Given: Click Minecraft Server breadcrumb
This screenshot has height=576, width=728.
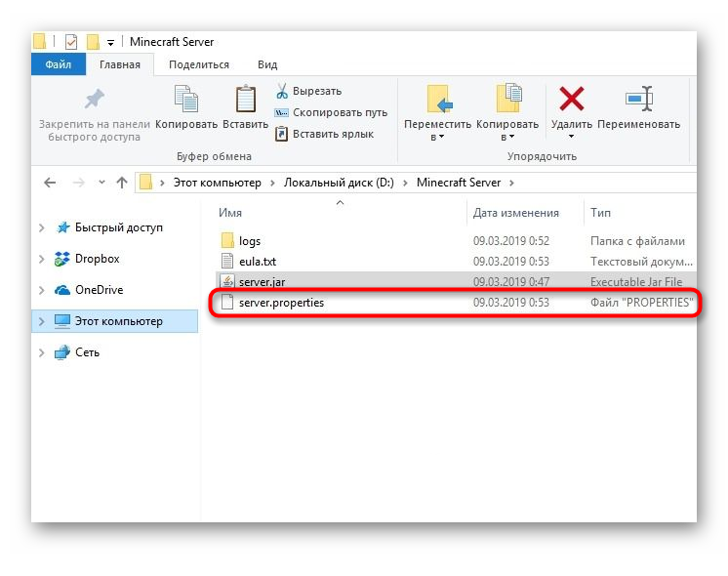Looking at the screenshot, I should pos(459,183).
